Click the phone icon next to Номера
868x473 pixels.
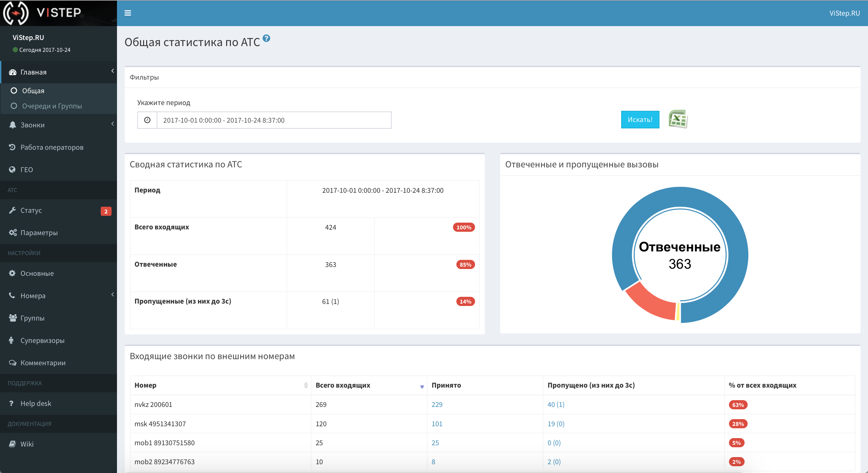click(12, 295)
